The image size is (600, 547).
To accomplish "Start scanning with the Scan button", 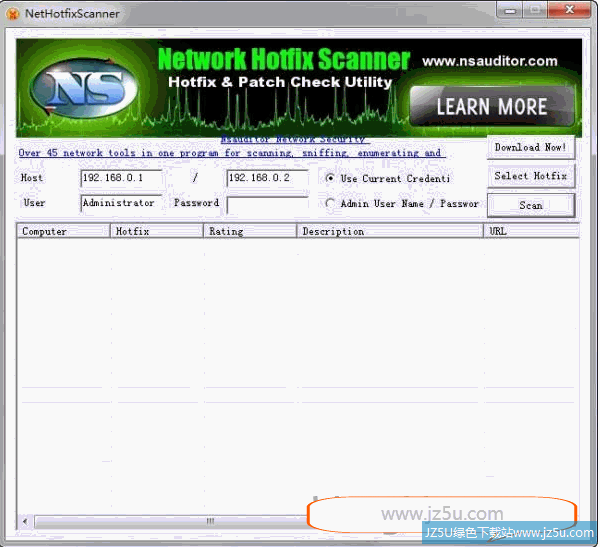I will tap(531, 206).
